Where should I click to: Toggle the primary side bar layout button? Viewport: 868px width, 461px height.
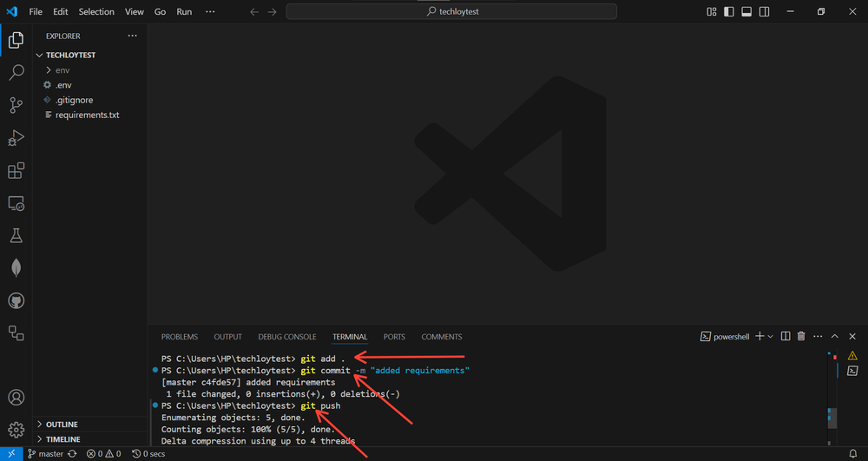pyautogui.click(x=728, y=12)
